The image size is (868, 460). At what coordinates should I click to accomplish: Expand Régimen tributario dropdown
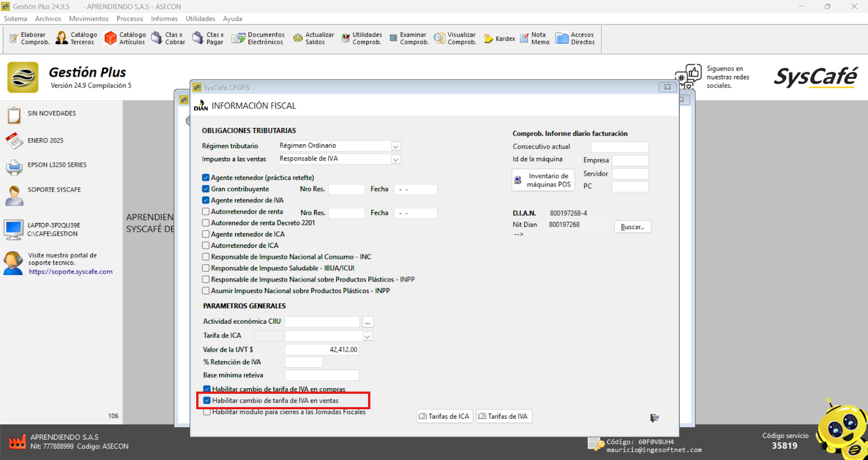click(395, 146)
